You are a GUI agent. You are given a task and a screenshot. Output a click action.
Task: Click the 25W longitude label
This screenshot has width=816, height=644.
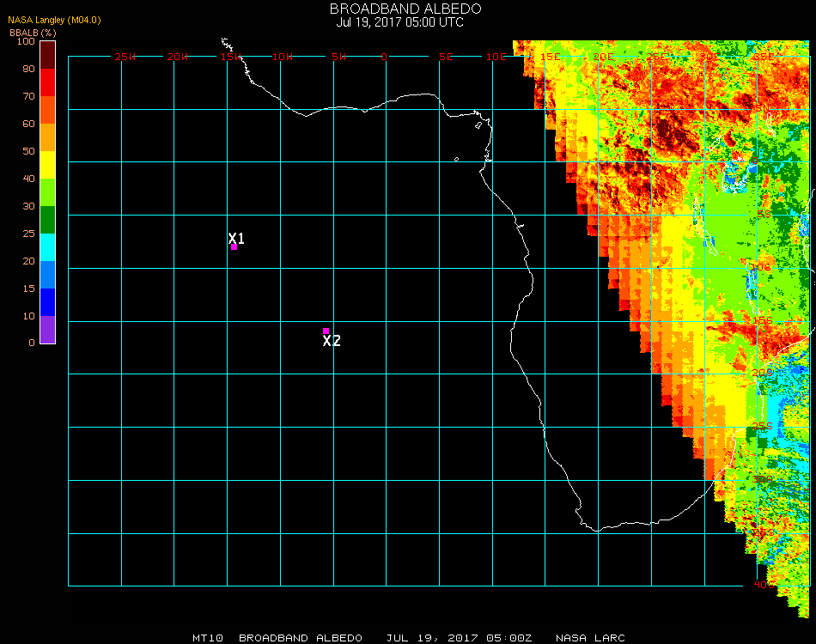click(125, 57)
